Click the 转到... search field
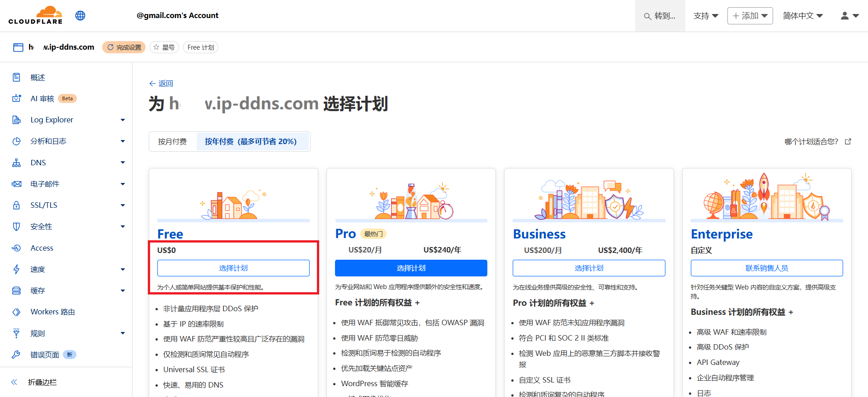Image resolution: width=868 pixels, height=397 pixels. coord(660,16)
